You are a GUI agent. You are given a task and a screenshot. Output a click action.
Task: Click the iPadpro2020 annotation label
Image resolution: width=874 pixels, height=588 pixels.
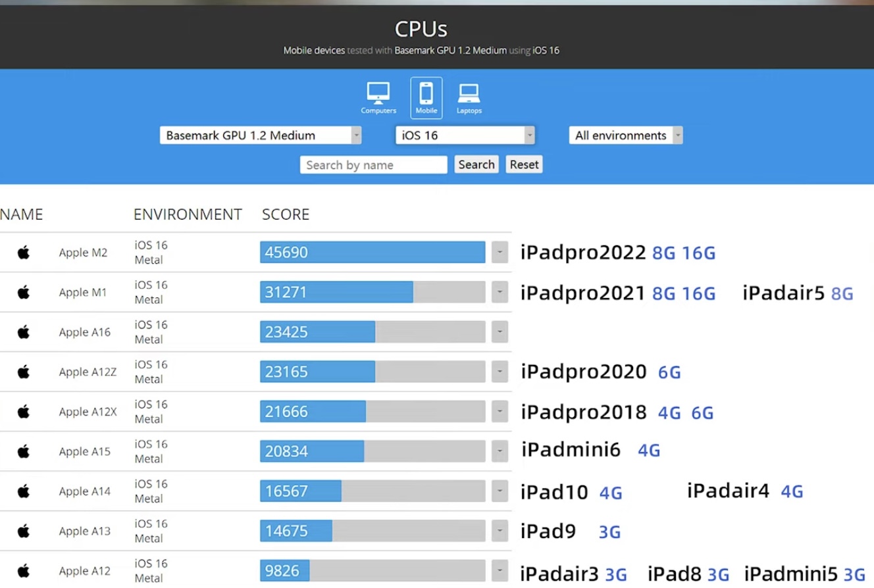[x=584, y=372]
